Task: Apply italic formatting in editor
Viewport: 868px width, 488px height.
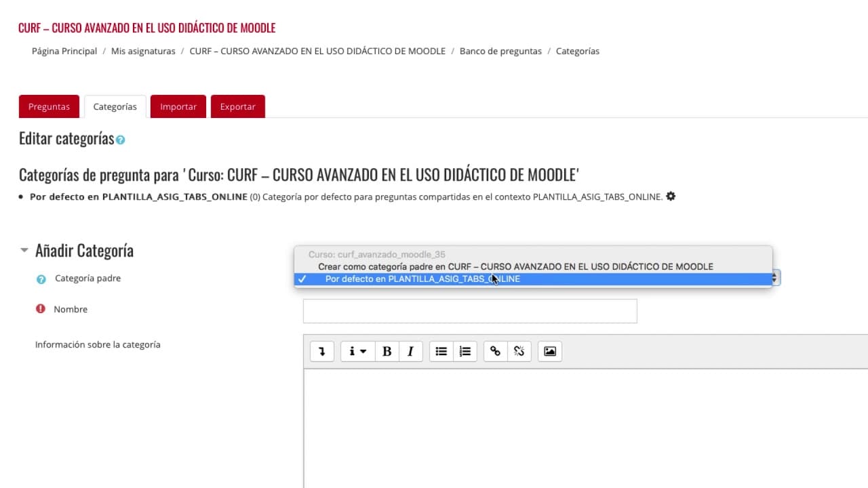Action: coord(410,351)
